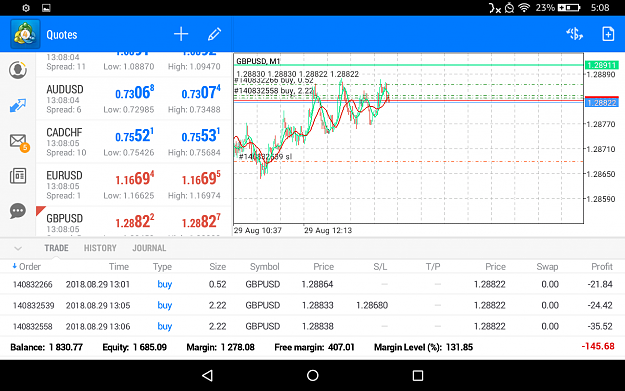Screen dimensions: 625x391
Task: Tap GBPUSD bid price 1.28822
Action: pyautogui.click(x=135, y=222)
